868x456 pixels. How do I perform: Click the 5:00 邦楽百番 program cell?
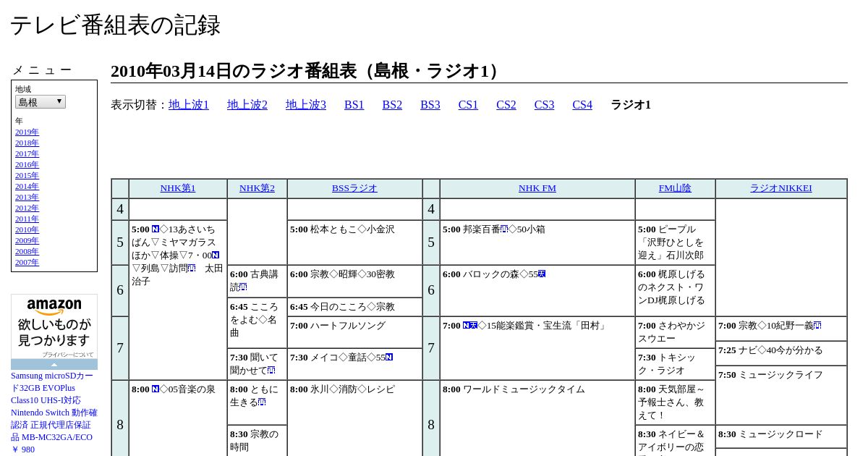tap(537, 242)
